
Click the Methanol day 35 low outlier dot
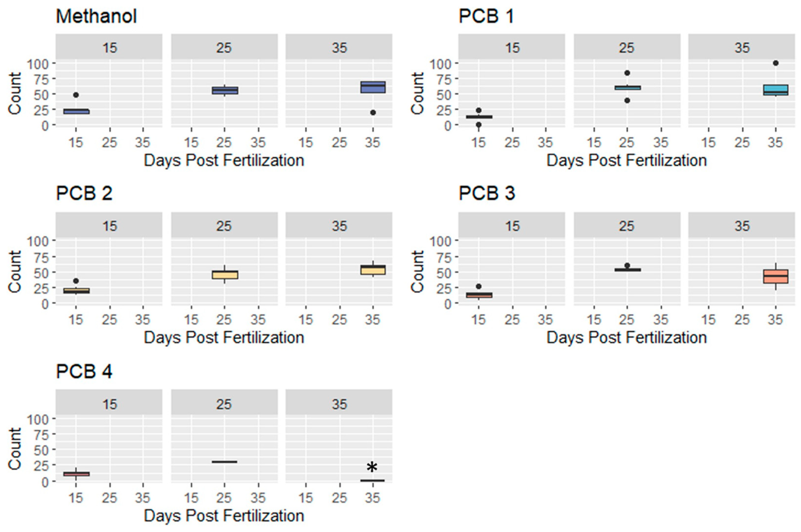[373, 113]
